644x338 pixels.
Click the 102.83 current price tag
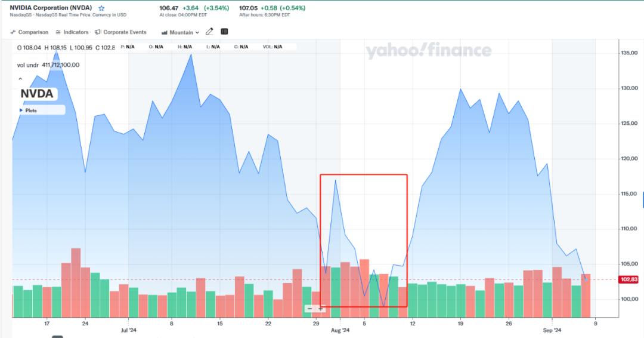[x=629, y=279]
